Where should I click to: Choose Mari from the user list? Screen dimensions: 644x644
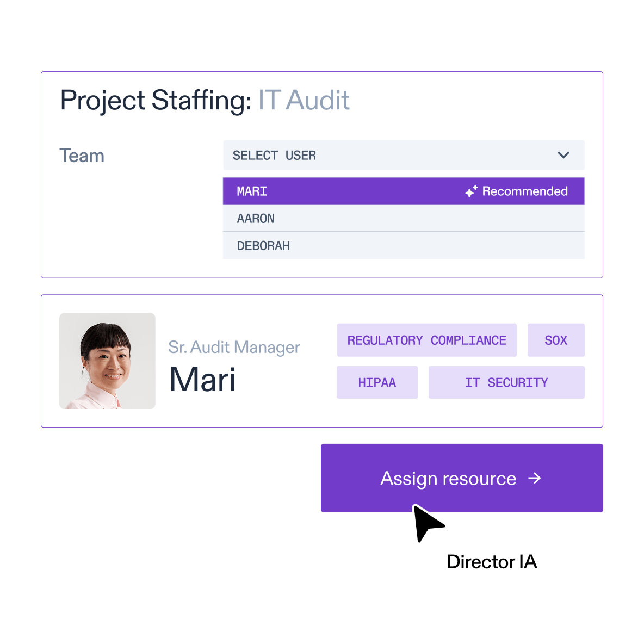[404, 191]
